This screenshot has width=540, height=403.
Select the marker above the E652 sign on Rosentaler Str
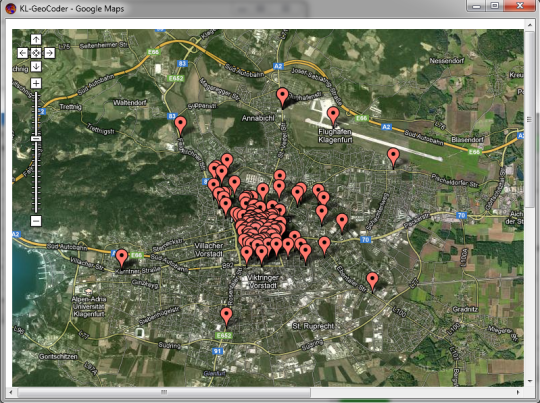226,316
